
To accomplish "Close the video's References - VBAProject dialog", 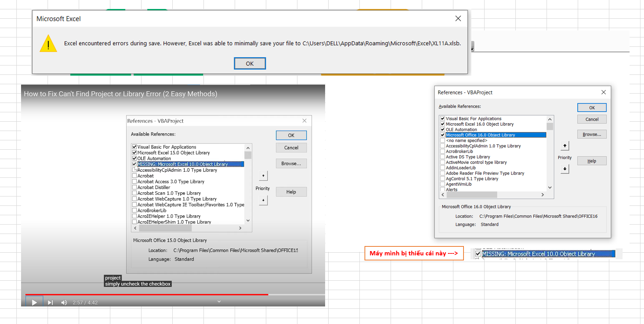I will [x=304, y=121].
